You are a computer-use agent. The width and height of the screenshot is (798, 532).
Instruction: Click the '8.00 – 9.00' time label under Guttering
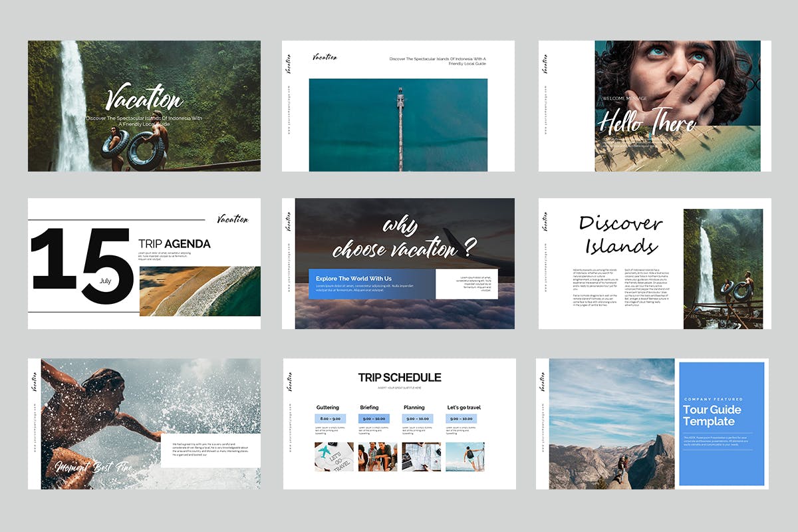coord(332,419)
